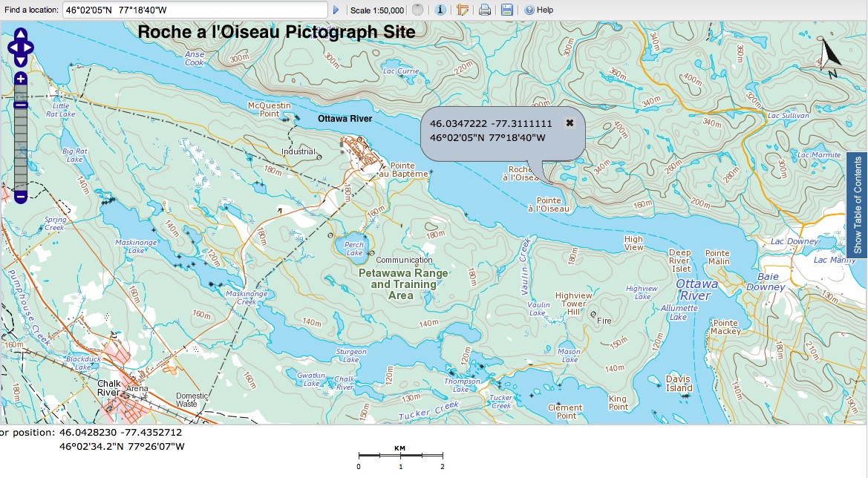Save the map using floppy disk icon

[507, 10]
